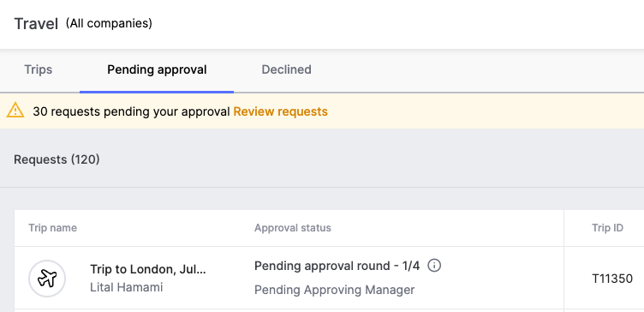644x312 pixels.
Task: Select trip ID T11350
Action: point(612,279)
